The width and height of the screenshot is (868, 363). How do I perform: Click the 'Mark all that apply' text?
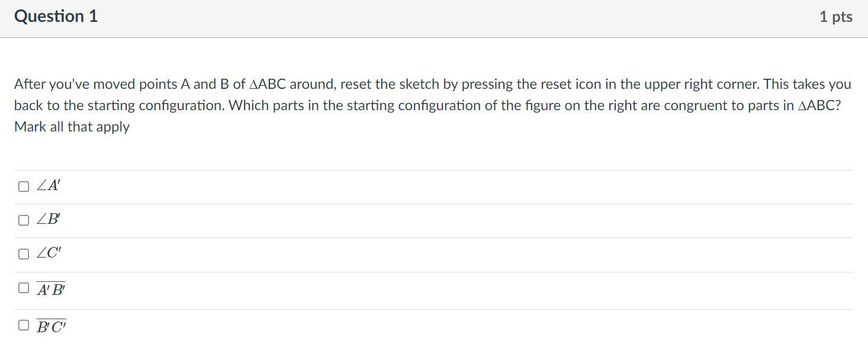72,127
